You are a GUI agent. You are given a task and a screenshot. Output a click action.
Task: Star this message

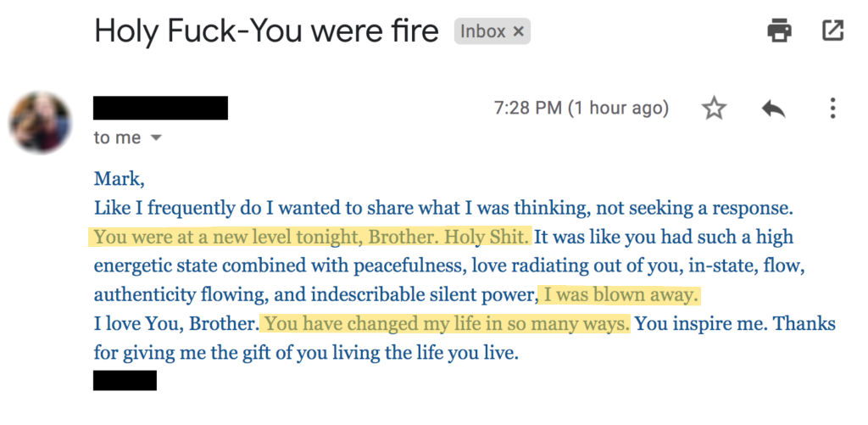(715, 109)
